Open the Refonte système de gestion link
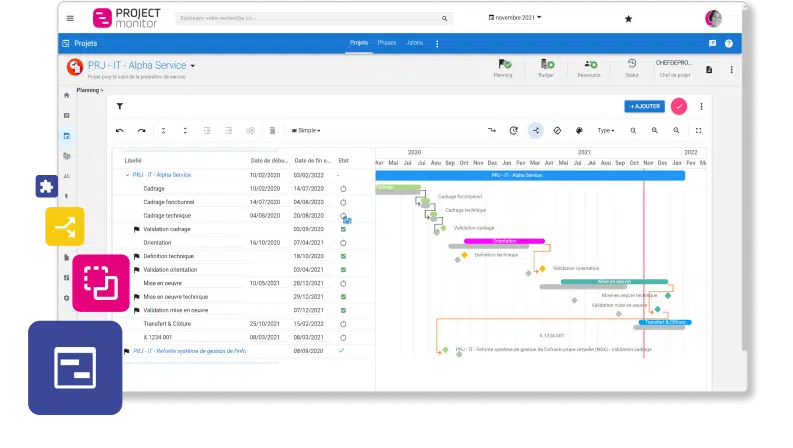793x448 pixels. [x=190, y=351]
